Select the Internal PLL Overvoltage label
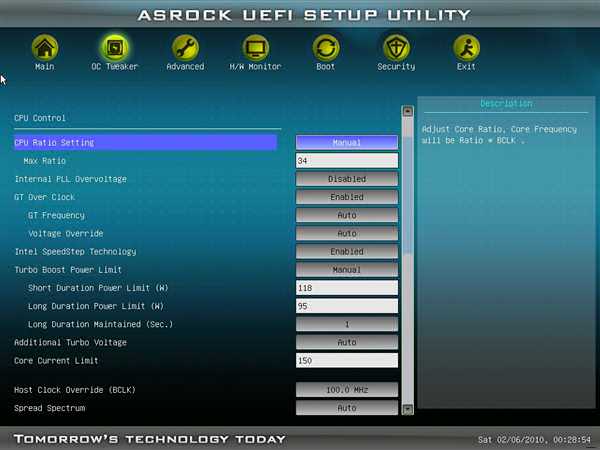Screen dimensions: 600x450 click(70, 179)
